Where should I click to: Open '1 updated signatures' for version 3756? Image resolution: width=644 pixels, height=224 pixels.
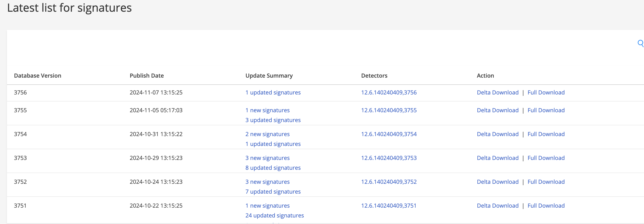coord(273,92)
